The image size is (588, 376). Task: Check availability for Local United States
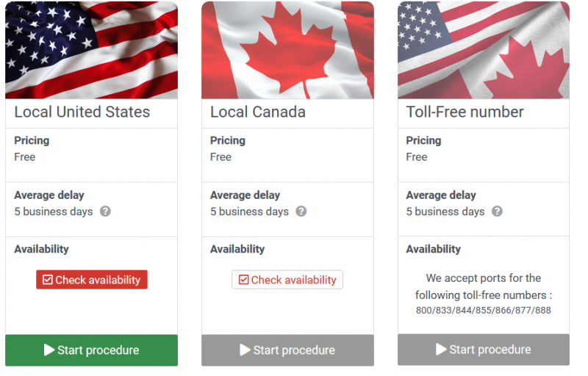click(92, 280)
